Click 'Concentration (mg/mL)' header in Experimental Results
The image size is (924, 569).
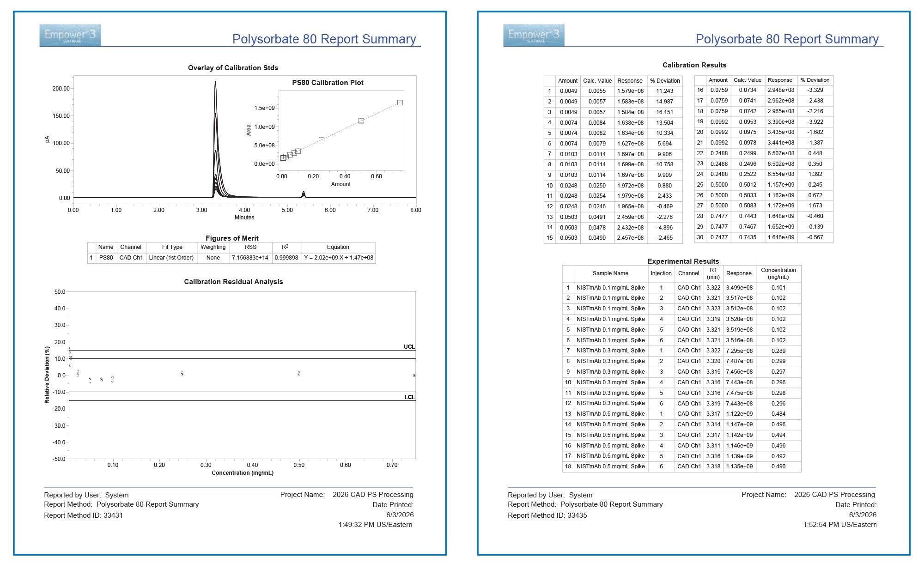pos(778,273)
